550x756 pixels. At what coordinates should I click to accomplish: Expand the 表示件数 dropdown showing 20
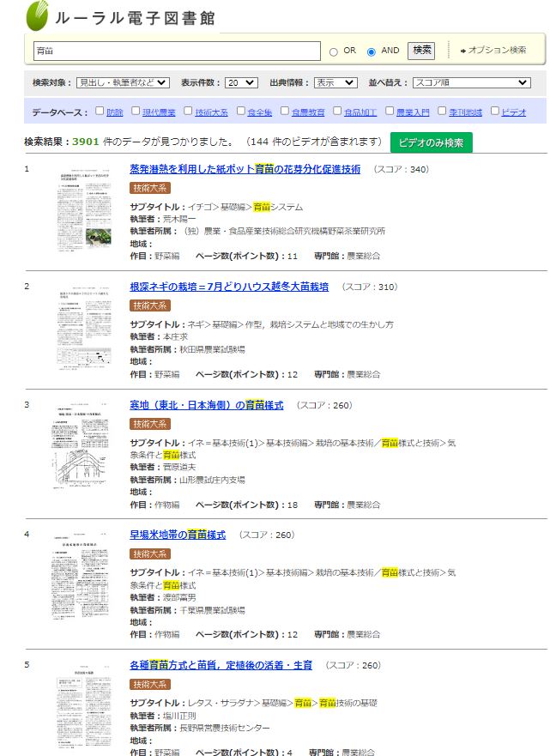(240, 82)
